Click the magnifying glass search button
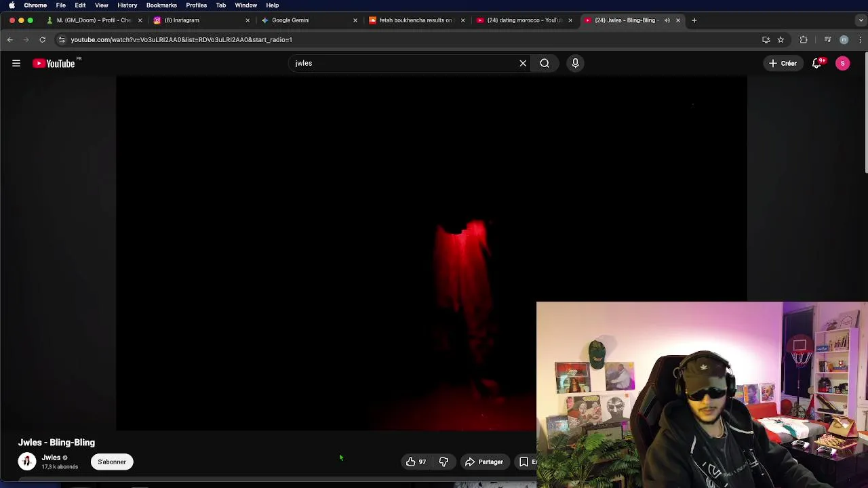This screenshot has width=868, height=488. [x=545, y=63]
